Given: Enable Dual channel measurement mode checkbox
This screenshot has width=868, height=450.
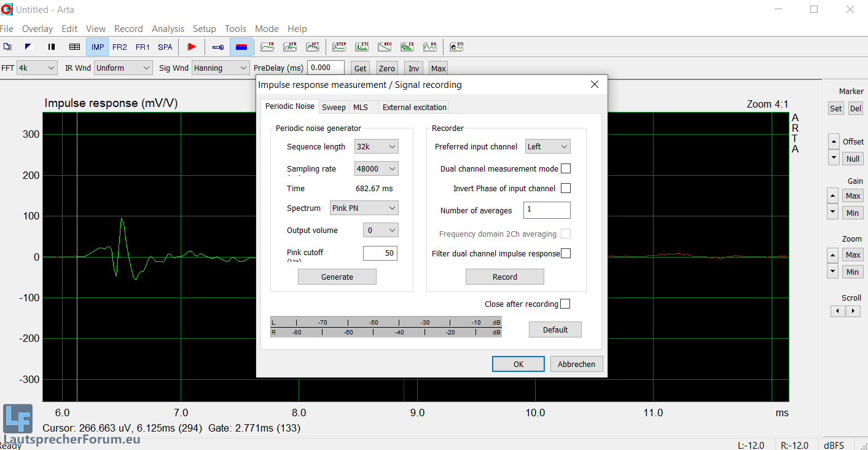Looking at the screenshot, I should 566,168.
